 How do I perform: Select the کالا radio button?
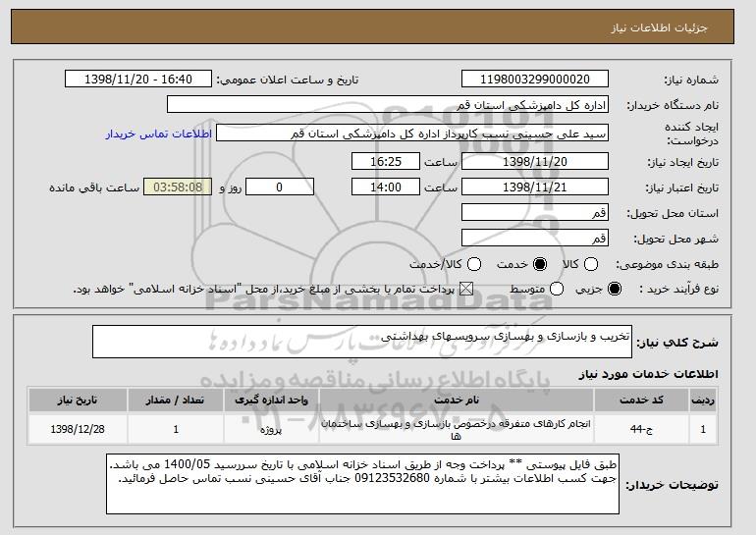pyautogui.click(x=591, y=264)
